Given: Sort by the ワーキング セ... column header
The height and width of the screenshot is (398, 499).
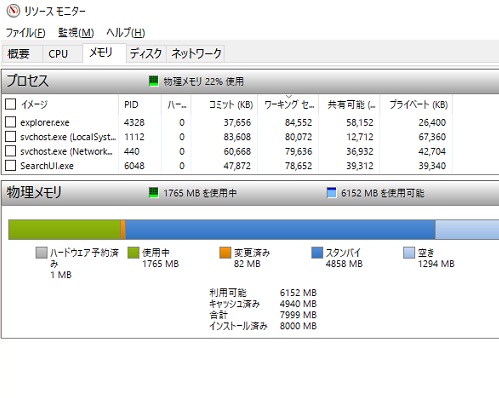Looking at the screenshot, I should (x=288, y=104).
